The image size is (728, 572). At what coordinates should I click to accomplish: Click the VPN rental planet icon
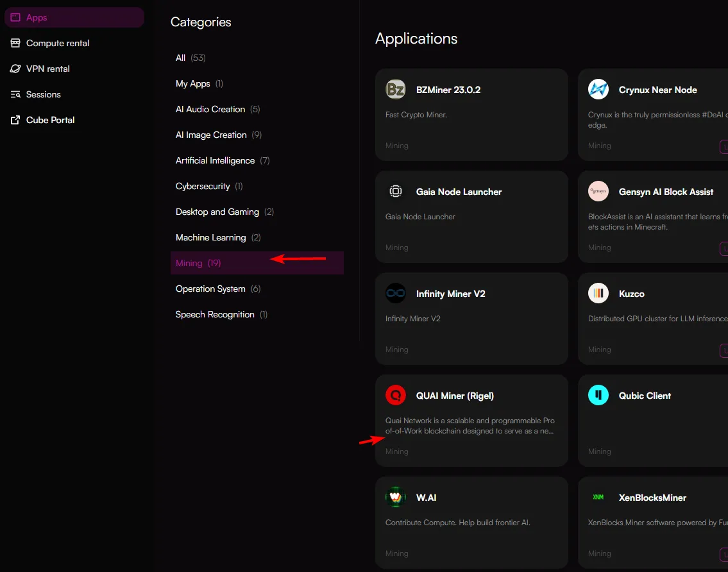(15, 69)
